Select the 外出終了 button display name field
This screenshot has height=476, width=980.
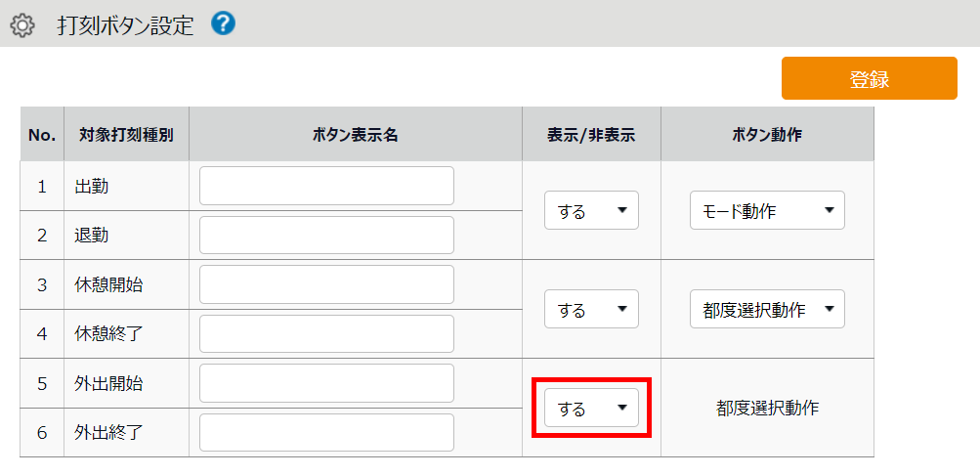[x=326, y=433]
